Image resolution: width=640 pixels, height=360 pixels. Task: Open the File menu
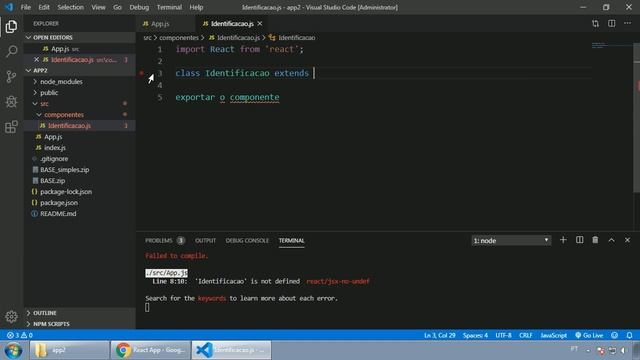[25, 7]
